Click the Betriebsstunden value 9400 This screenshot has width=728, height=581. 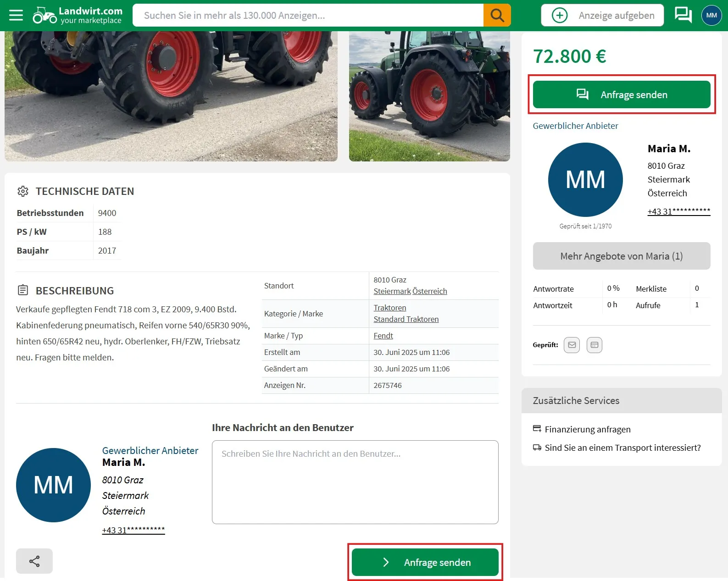click(107, 213)
